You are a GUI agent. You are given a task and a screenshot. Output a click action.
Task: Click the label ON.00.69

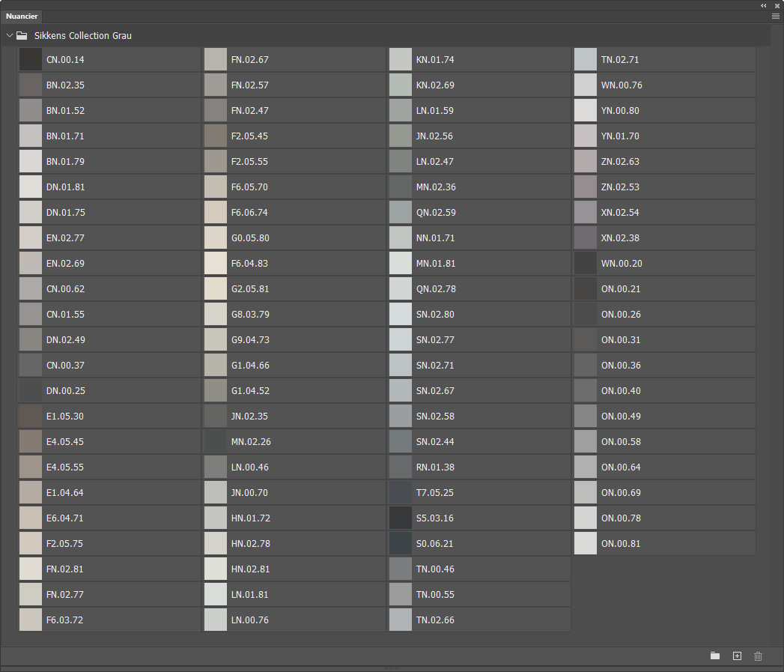coord(621,492)
